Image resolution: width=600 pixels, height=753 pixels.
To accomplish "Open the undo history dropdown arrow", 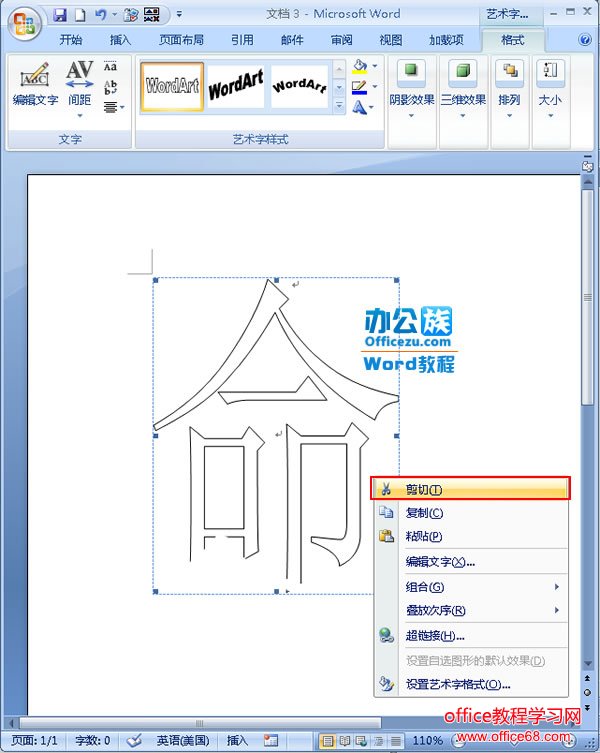I will [114, 14].
